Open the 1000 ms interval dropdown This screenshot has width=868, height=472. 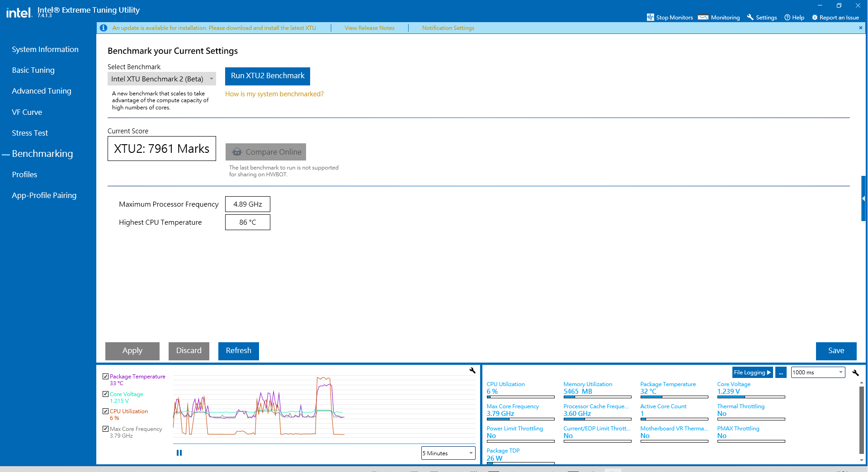click(818, 373)
